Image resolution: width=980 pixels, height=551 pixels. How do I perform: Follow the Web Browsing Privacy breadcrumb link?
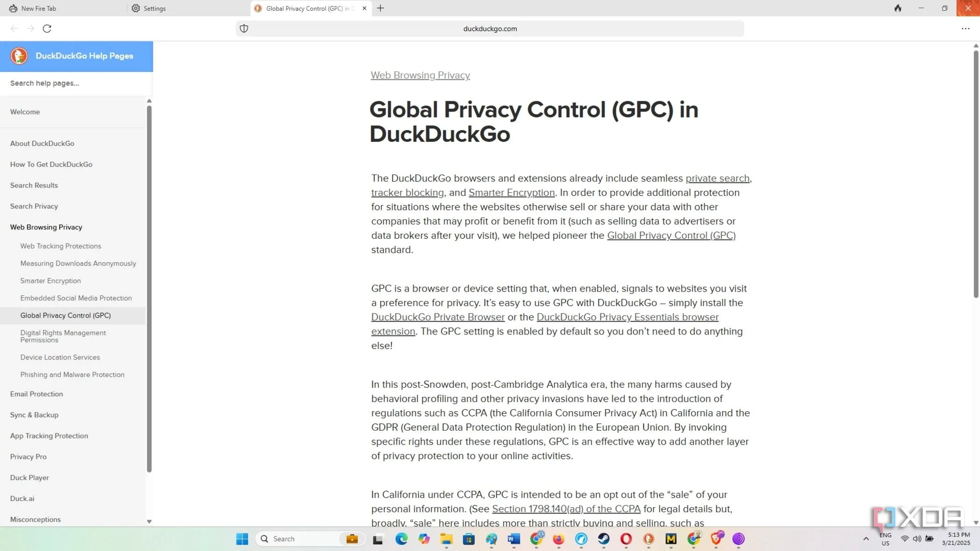point(420,75)
